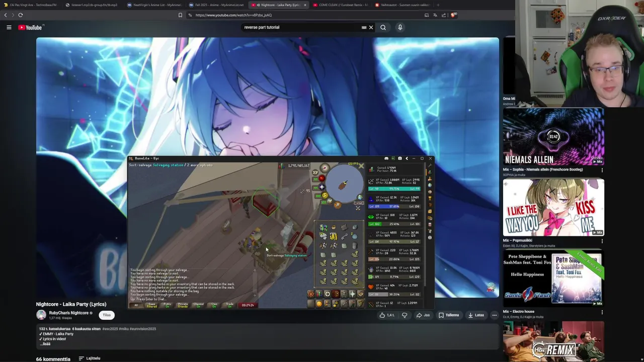
Task: Open the Friends list smiley tab
Action: 319,304
